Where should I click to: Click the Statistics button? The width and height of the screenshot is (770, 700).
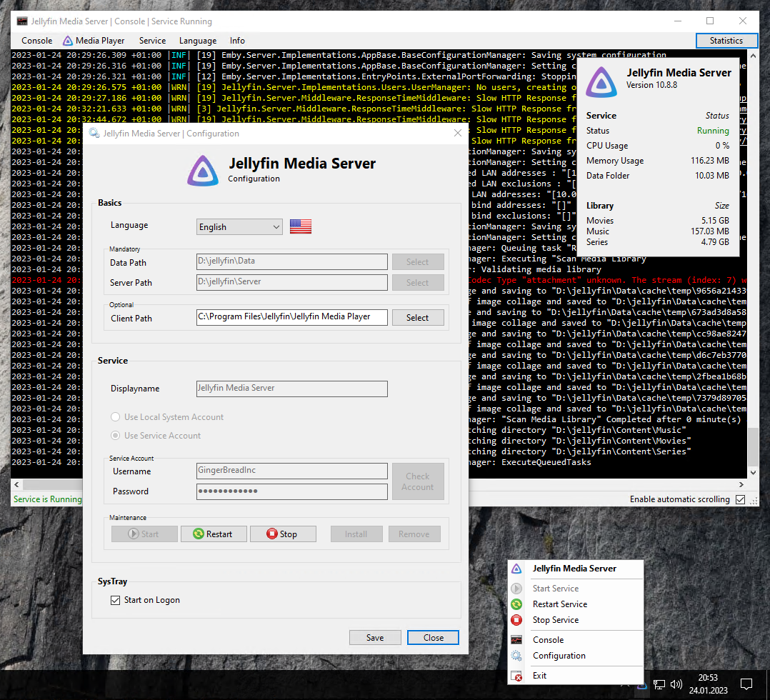click(x=726, y=41)
